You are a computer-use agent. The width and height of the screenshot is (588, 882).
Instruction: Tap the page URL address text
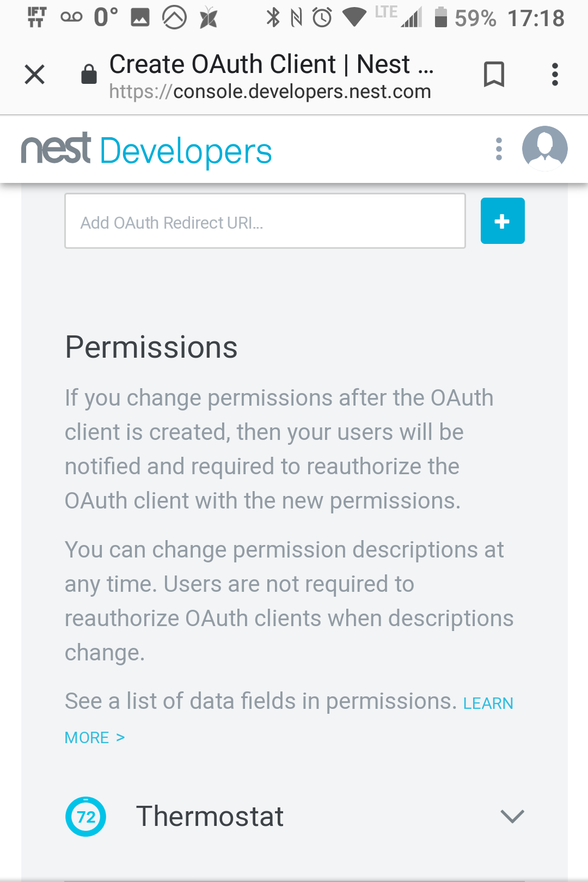(270, 91)
